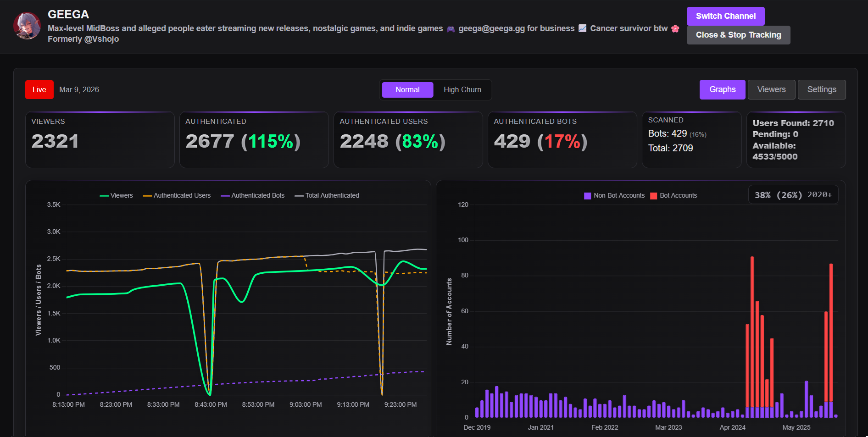Click the GEEGA channel name heading

click(68, 15)
